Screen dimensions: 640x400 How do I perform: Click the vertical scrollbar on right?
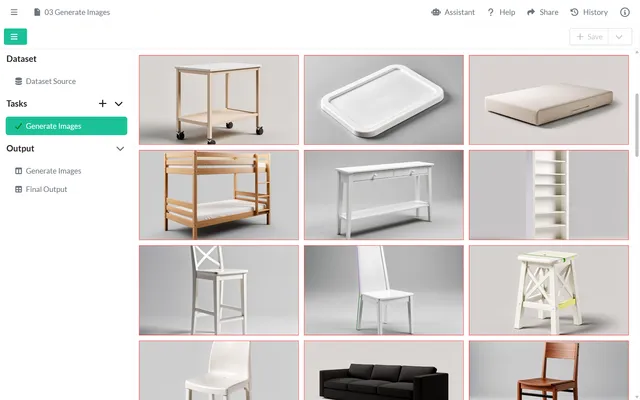coord(637,124)
